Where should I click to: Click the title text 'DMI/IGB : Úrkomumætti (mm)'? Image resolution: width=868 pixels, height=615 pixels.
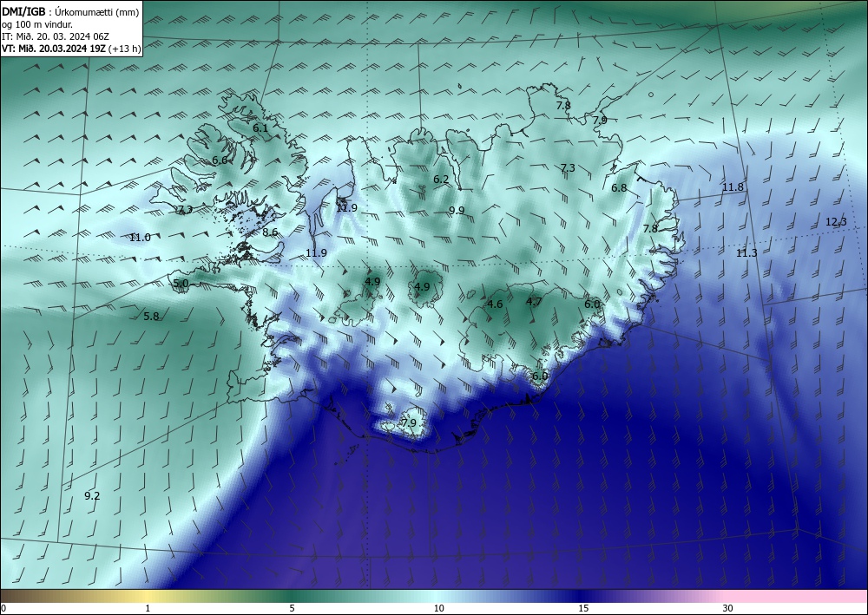tap(70, 12)
